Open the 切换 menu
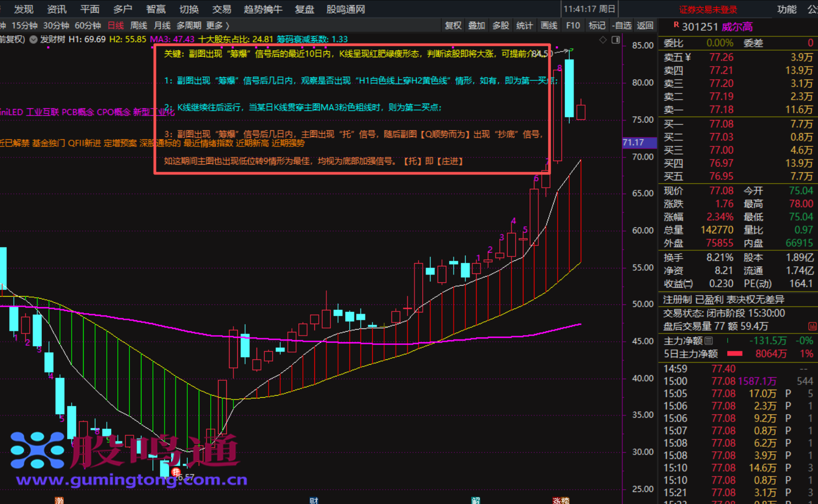The image size is (818, 504). [x=189, y=9]
